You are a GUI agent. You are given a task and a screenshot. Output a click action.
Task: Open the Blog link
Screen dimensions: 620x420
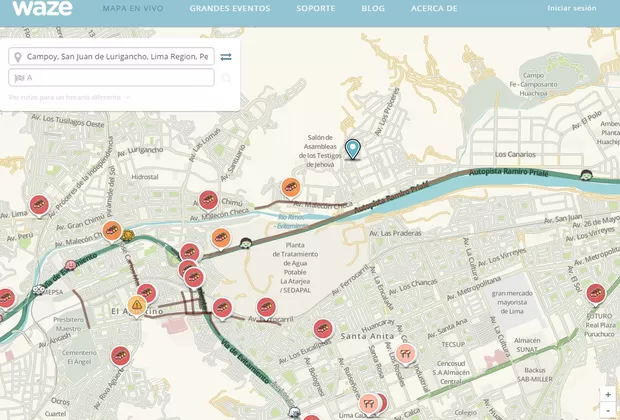[x=372, y=8]
